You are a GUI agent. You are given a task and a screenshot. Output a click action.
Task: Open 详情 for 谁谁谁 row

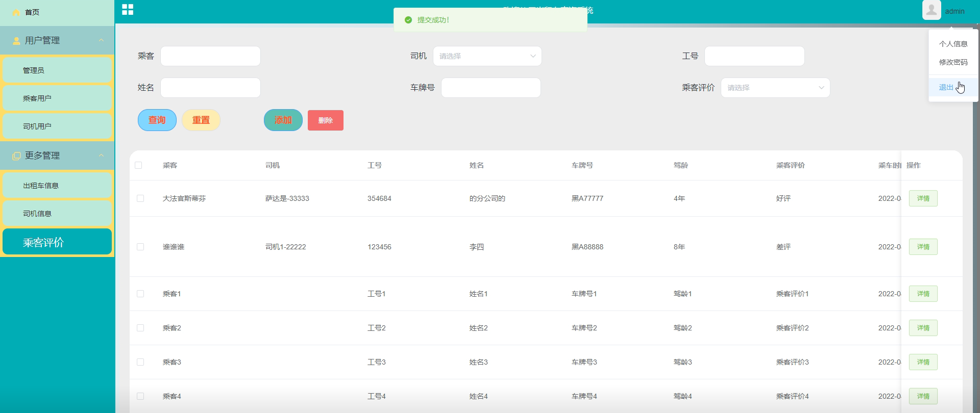pyautogui.click(x=923, y=247)
